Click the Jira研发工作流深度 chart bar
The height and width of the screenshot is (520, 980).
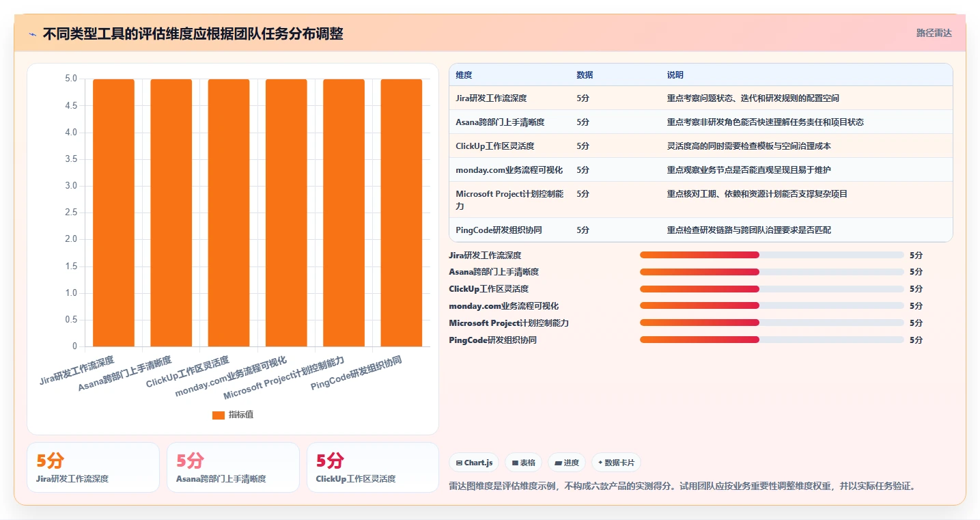pyautogui.click(x=114, y=213)
